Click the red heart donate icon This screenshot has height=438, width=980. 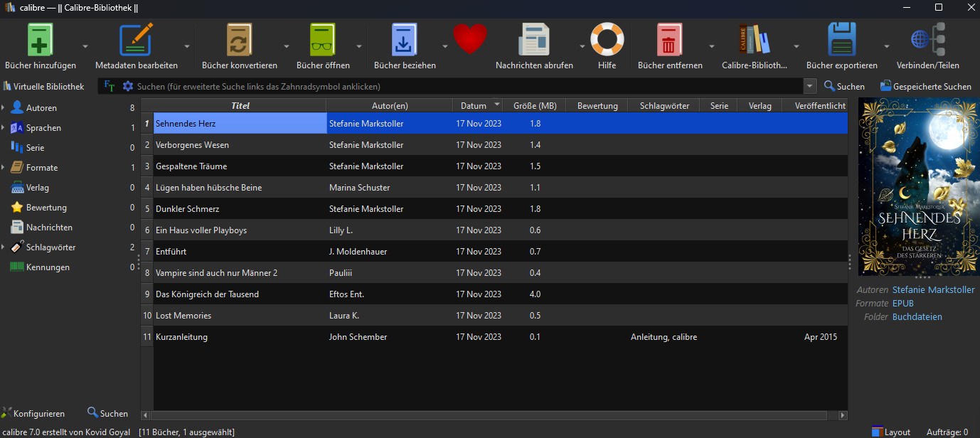coord(469,39)
